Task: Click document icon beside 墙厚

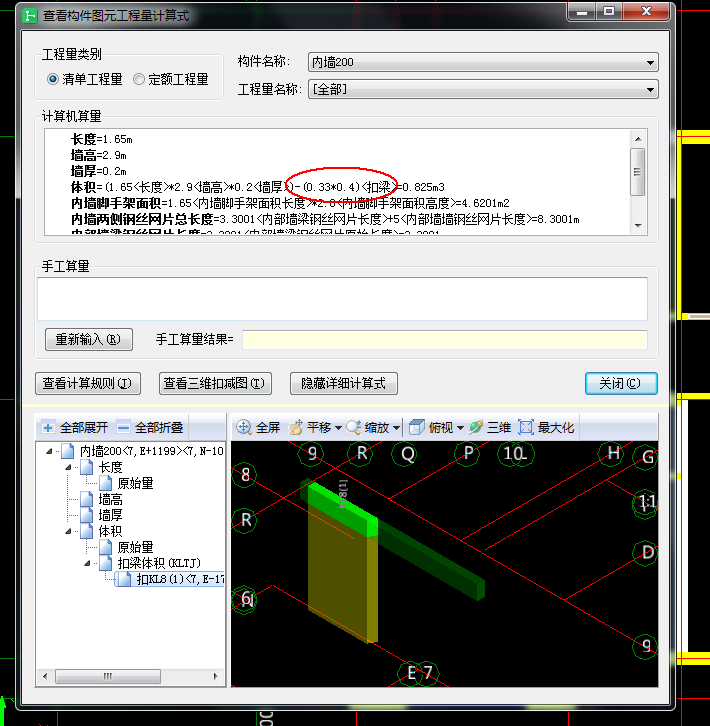Action: 87,515
